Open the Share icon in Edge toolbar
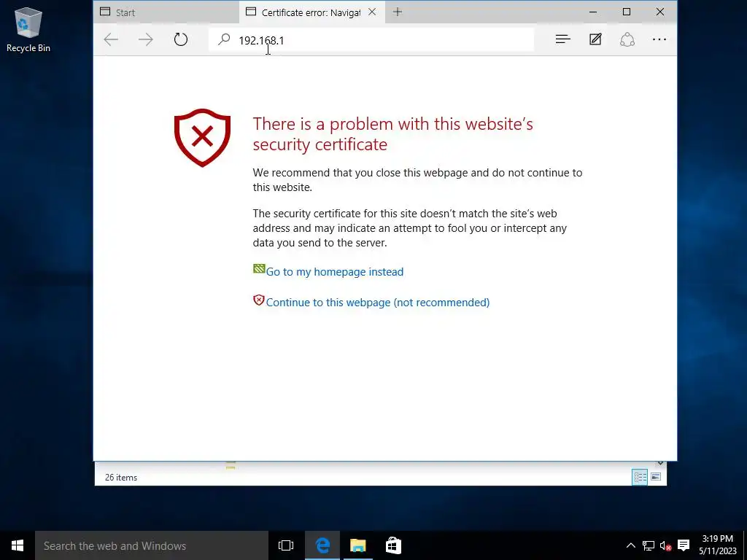This screenshot has width=747, height=560. tap(627, 39)
